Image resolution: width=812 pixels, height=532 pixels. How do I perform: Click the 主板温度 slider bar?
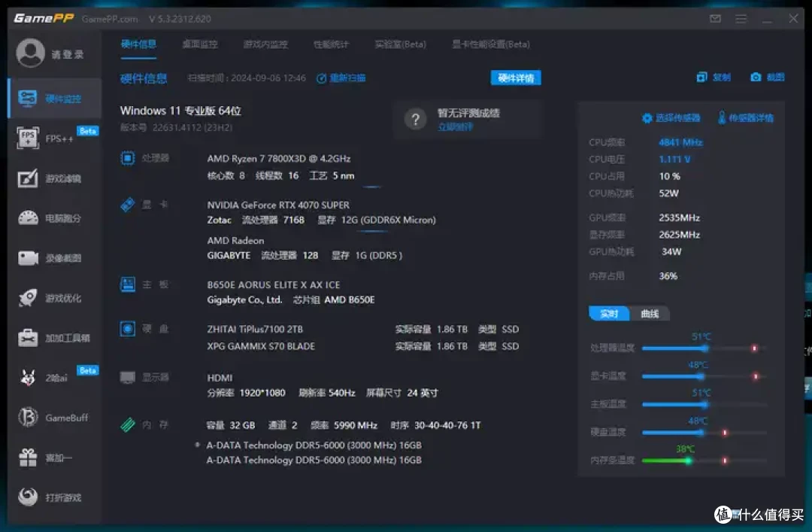pos(703,404)
